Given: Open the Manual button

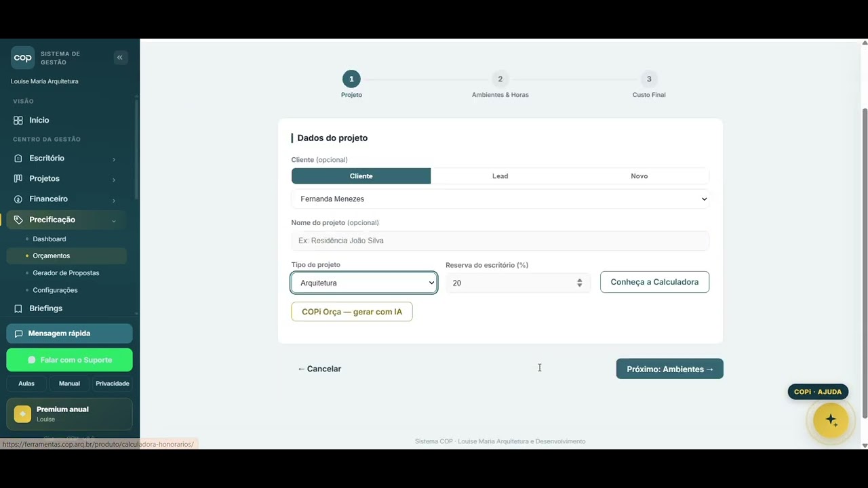Looking at the screenshot, I should 69,384.
